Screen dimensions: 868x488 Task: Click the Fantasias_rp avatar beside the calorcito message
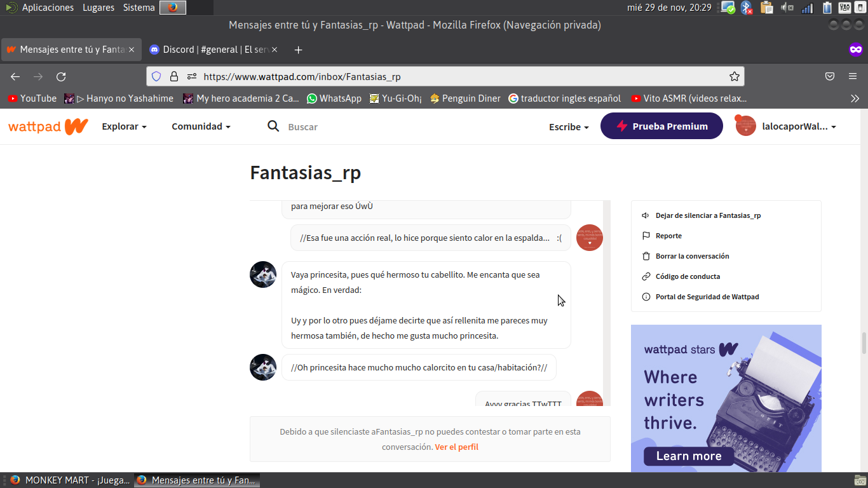tap(263, 367)
